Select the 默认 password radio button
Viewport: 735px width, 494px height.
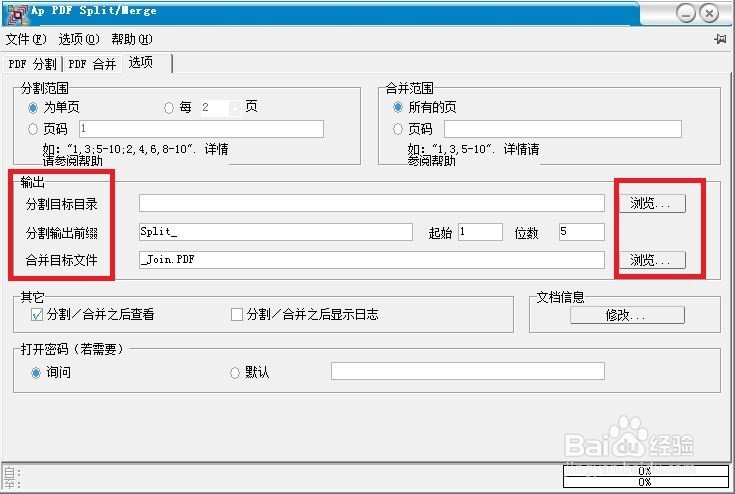click(235, 373)
